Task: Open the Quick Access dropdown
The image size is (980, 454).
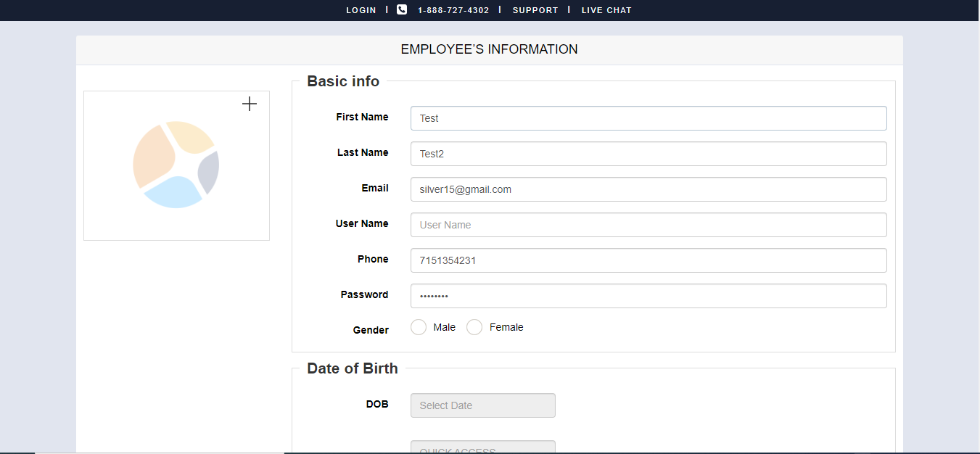Action: coord(482,447)
